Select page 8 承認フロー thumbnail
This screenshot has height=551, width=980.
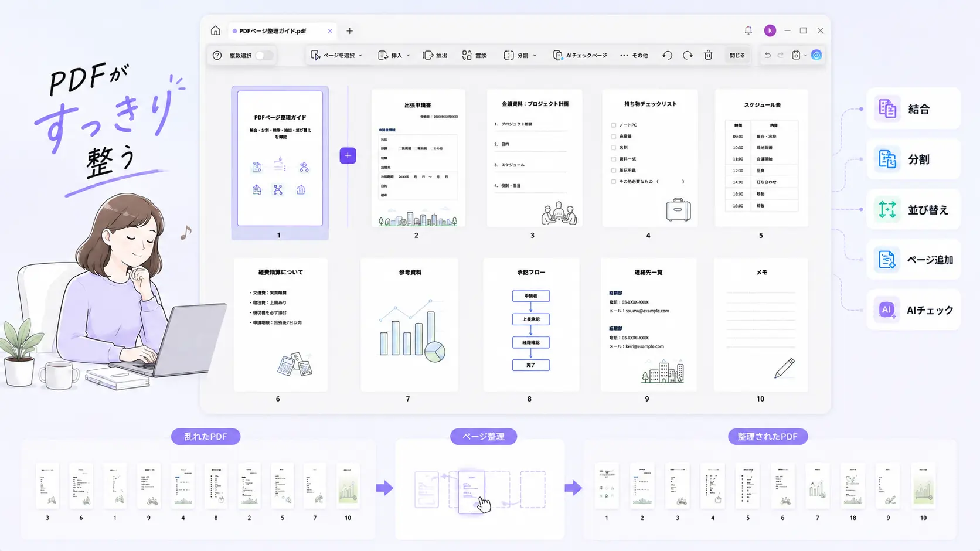click(x=531, y=325)
